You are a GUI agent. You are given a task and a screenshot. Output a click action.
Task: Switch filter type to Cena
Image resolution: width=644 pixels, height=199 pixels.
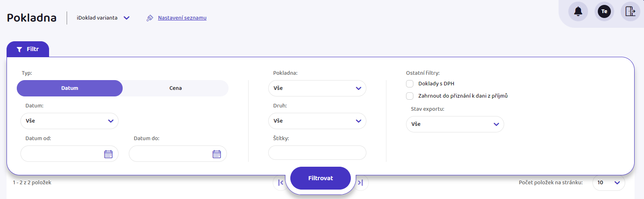coord(175,88)
